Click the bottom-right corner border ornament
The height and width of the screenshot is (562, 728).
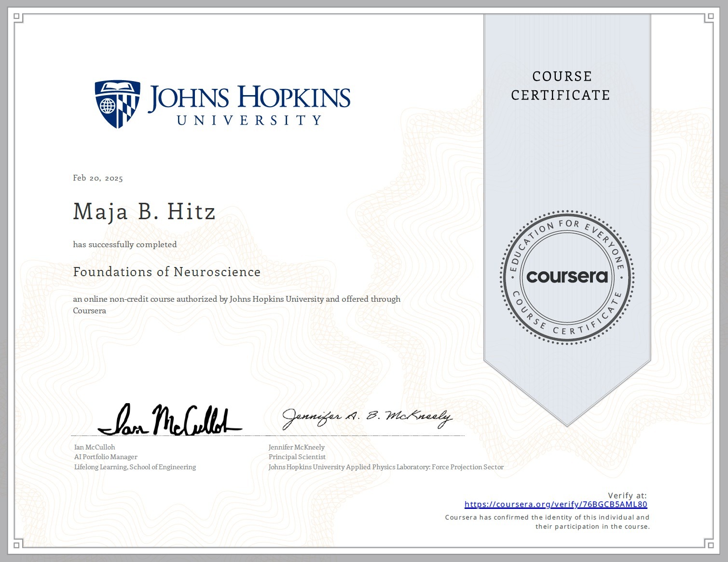pos(709,544)
